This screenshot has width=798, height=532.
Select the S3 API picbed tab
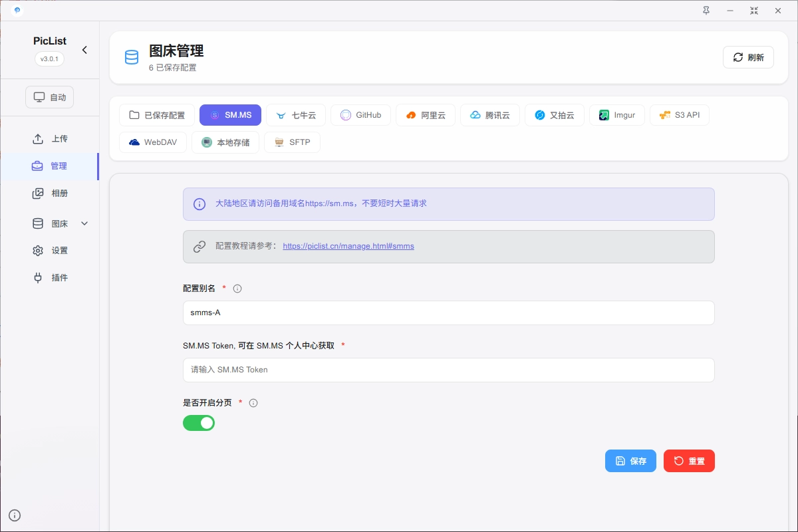pos(679,115)
